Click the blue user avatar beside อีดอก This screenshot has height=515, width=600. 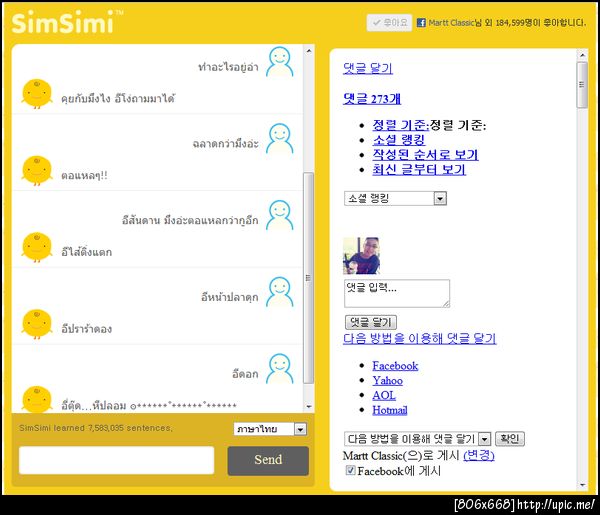pyautogui.click(x=280, y=369)
